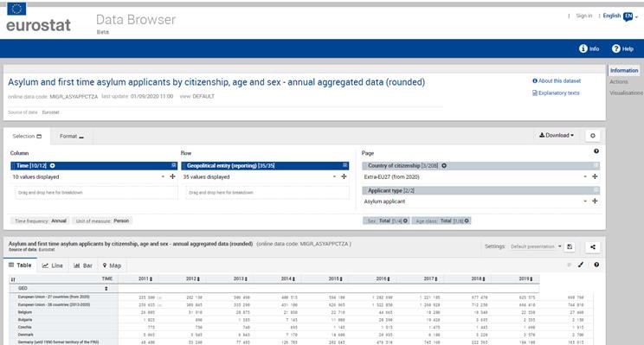Screen dimensions: 644x345
Task: Click the Bulgaria row label
Action: click(24, 320)
